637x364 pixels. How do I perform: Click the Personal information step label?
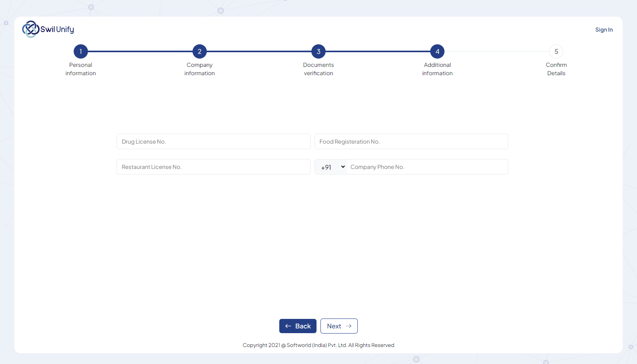pyautogui.click(x=81, y=69)
